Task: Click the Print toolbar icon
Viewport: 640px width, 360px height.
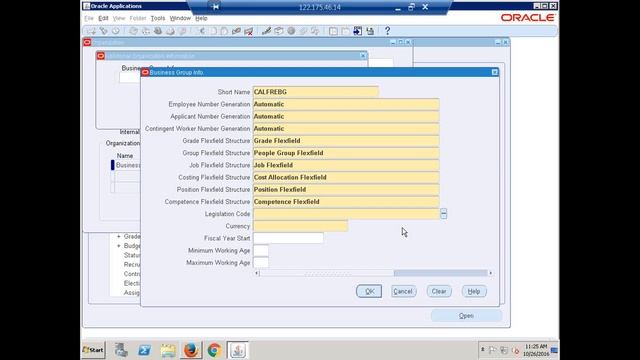Action: (x=170, y=31)
